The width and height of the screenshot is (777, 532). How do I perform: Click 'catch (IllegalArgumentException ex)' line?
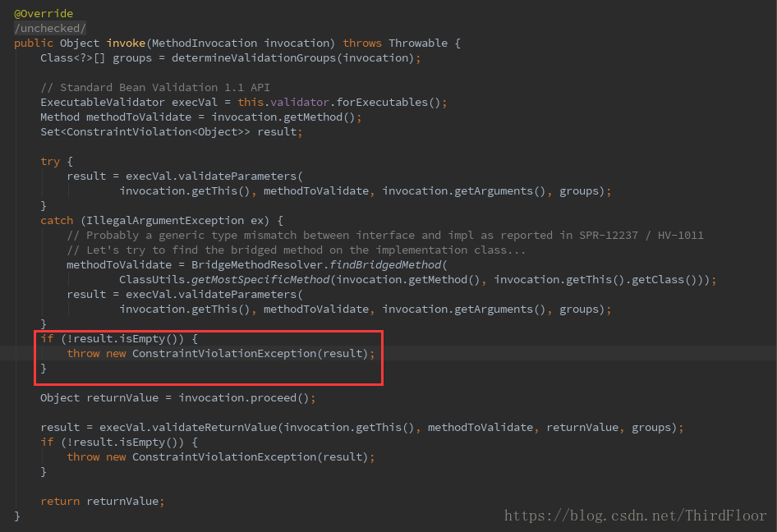tap(162, 220)
